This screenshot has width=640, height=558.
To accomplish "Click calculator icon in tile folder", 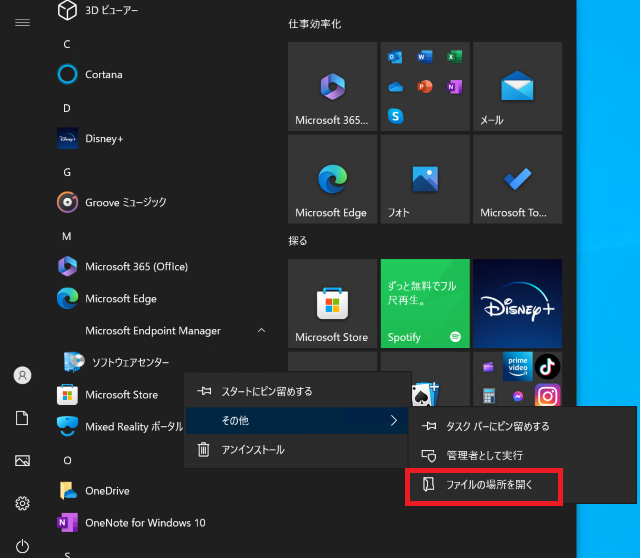I will click(489, 396).
